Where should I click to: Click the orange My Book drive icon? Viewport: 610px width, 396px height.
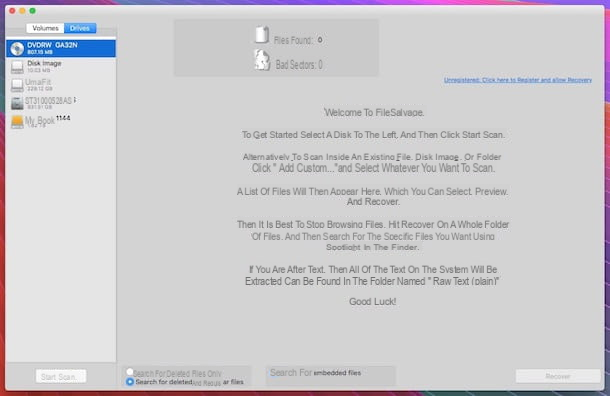click(x=17, y=122)
